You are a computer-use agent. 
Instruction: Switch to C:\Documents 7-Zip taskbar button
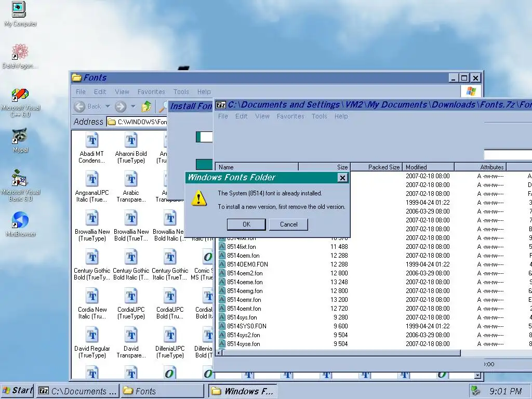pyautogui.click(x=78, y=391)
